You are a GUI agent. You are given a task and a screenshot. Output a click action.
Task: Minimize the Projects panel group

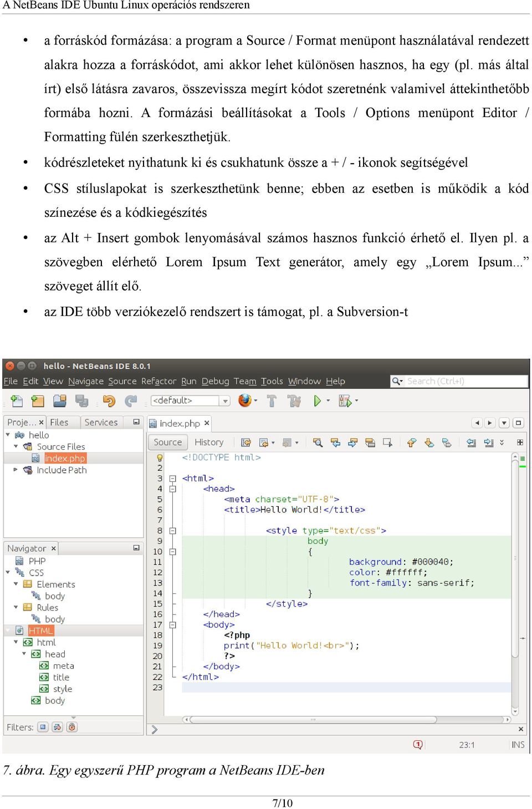point(136,423)
